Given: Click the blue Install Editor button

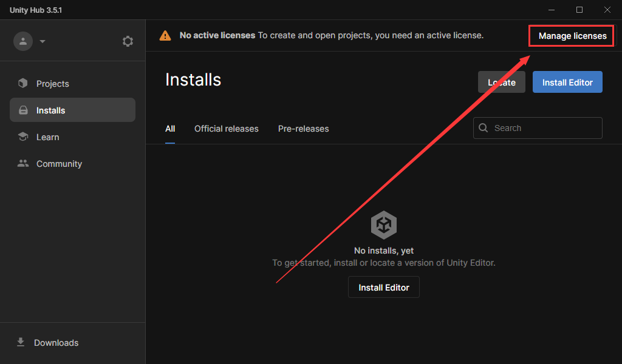Looking at the screenshot, I should [x=567, y=83].
